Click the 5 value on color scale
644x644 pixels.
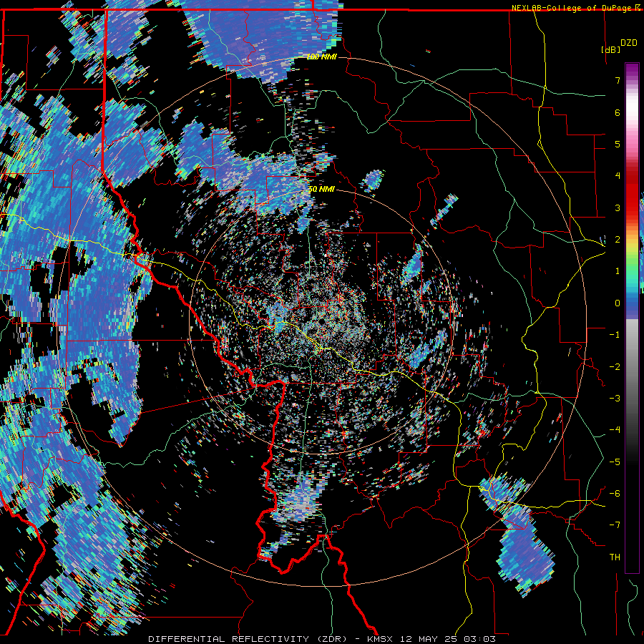(618, 144)
